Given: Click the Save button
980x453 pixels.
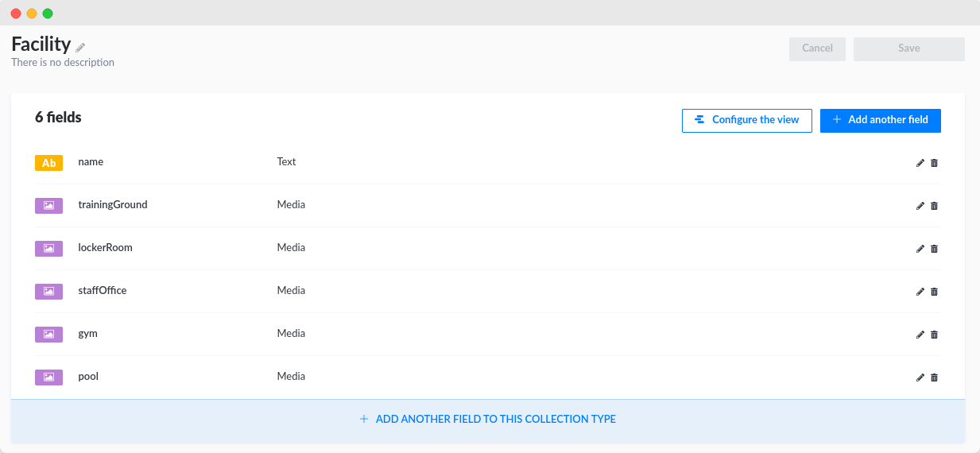Looking at the screenshot, I should tap(908, 48).
